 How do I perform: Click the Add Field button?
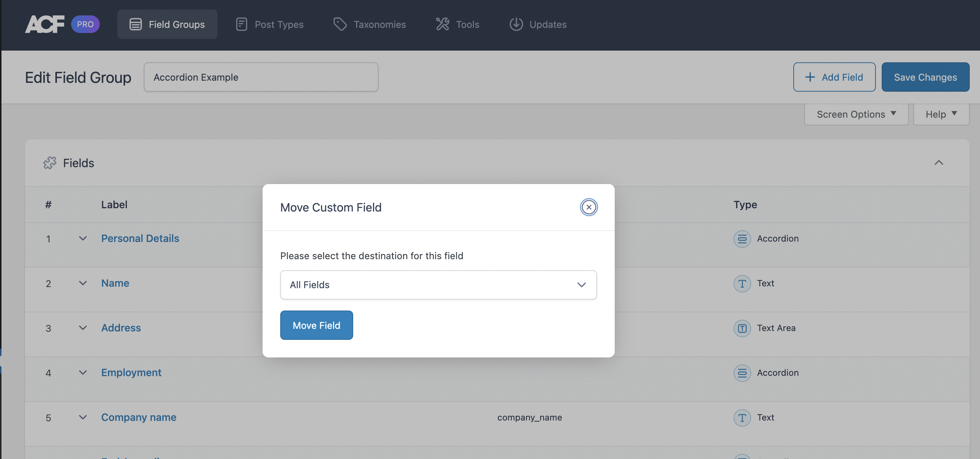click(x=834, y=76)
